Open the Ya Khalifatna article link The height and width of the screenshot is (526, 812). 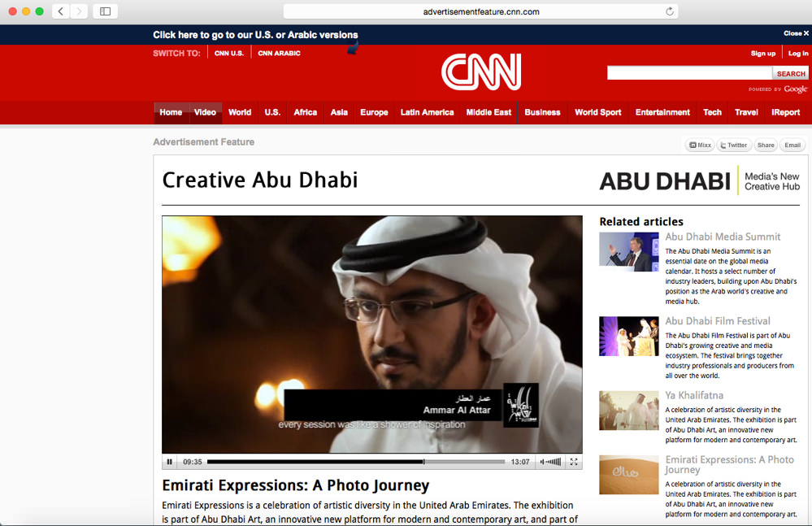click(694, 396)
